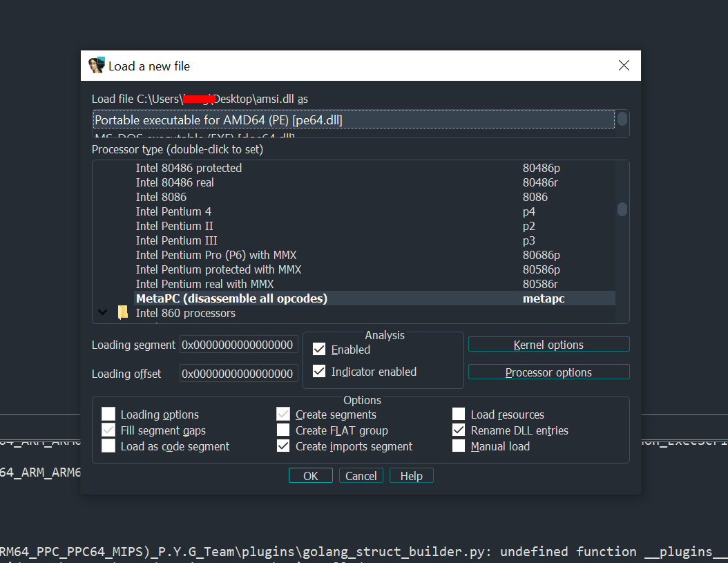Viewport: 728px width, 563px height.
Task: Click the processor type list scrollbar thumb
Action: pos(622,209)
